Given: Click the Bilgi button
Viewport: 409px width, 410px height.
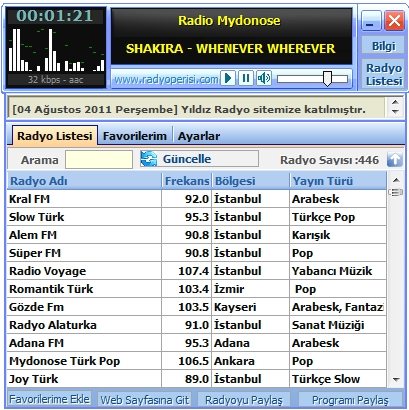Looking at the screenshot, I should click(x=383, y=46).
